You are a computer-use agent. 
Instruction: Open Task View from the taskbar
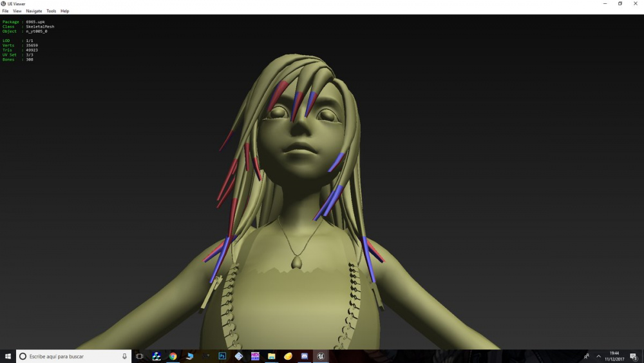tap(140, 357)
